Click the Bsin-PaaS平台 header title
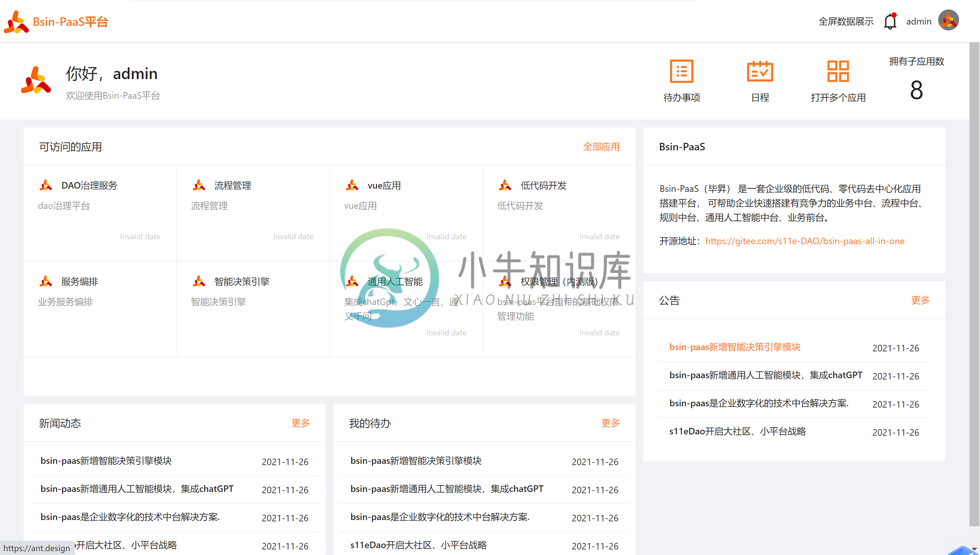This screenshot has height=555, width=980. (x=71, y=22)
